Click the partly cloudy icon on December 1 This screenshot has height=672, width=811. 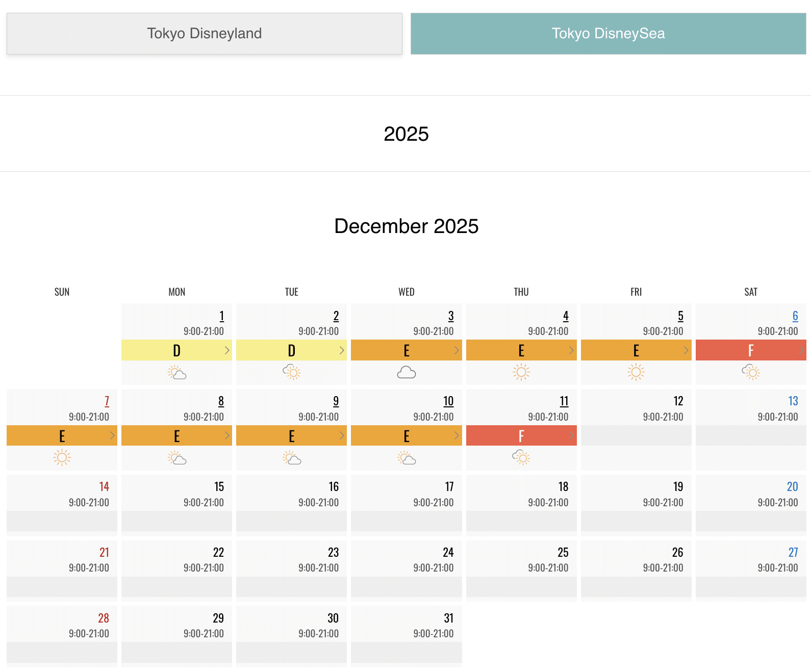pos(177,373)
